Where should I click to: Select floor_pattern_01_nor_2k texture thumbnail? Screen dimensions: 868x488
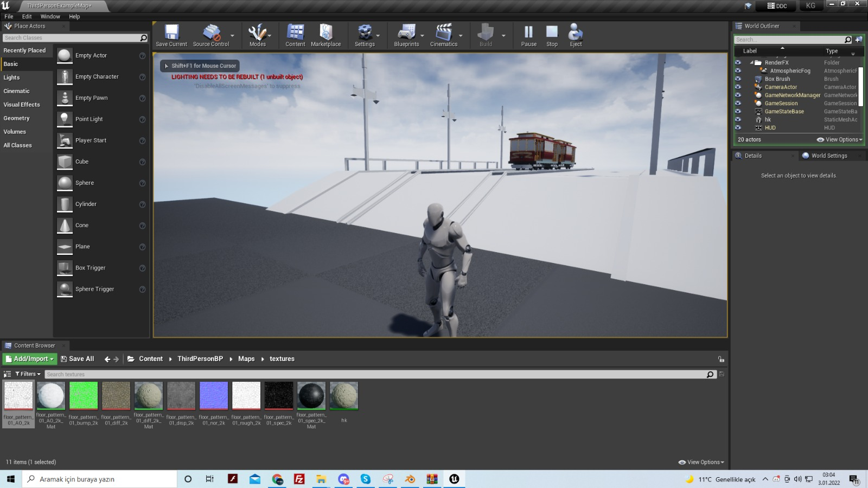[214, 395]
